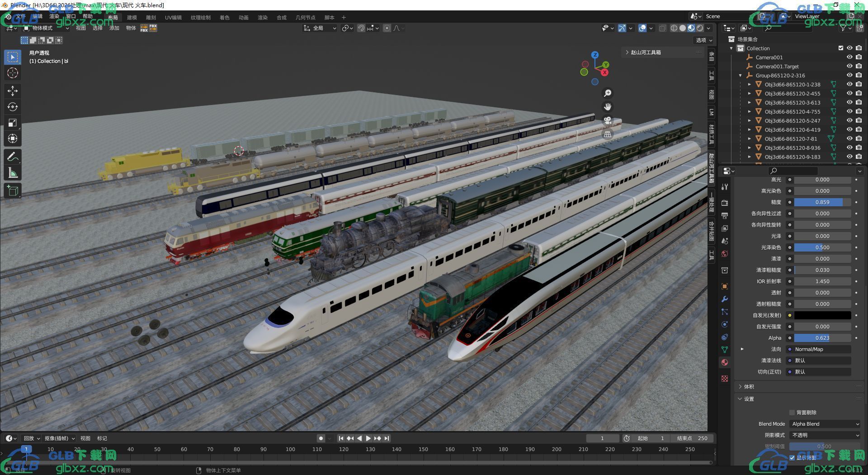Screen dimensions: 868x475
Task: Click the 结束点 250 frame field
Action: 693,438
